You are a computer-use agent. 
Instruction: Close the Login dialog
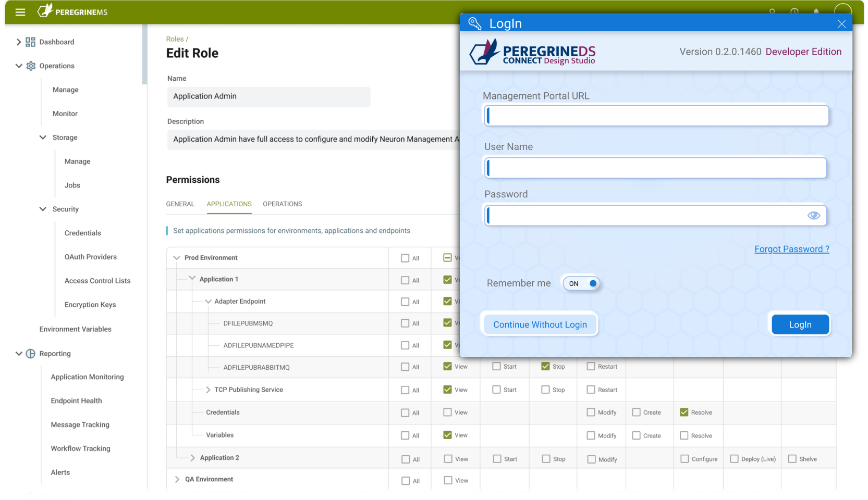[841, 24]
